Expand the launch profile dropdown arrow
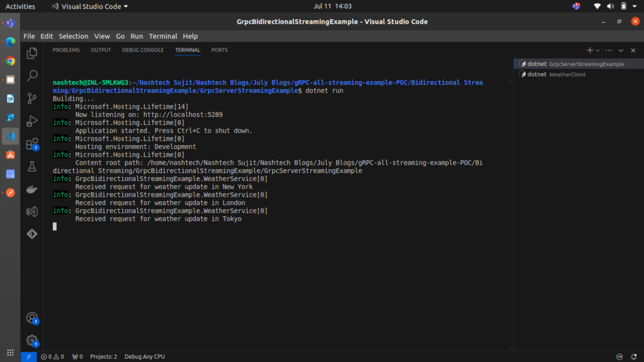This screenshot has height=362, width=644. point(597,50)
